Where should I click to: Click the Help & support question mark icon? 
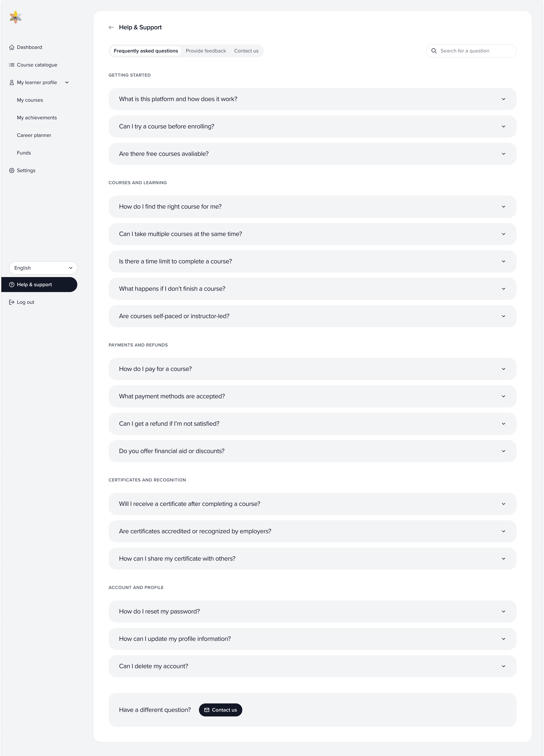click(12, 284)
